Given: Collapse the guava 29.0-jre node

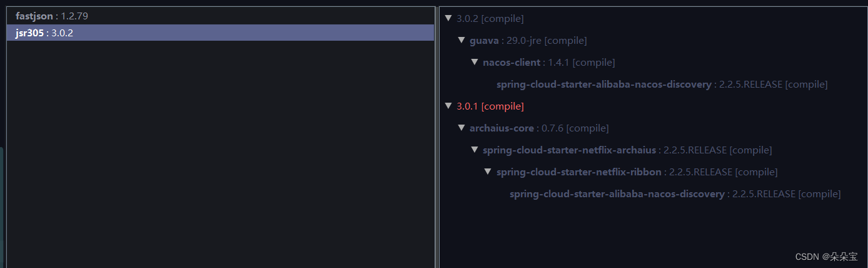Looking at the screenshot, I should coord(461,40).
